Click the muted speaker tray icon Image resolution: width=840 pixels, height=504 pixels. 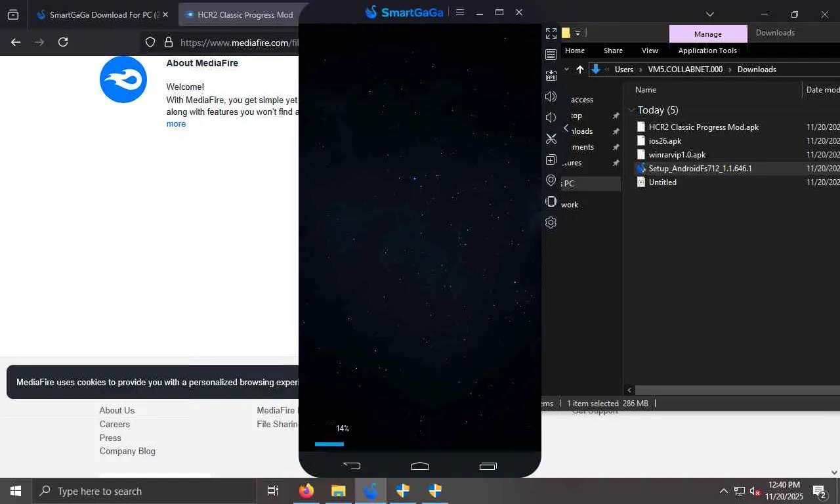(755, 491)
